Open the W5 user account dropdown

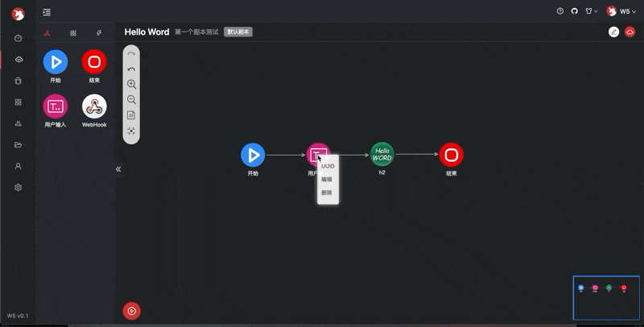tap(619, 11)
